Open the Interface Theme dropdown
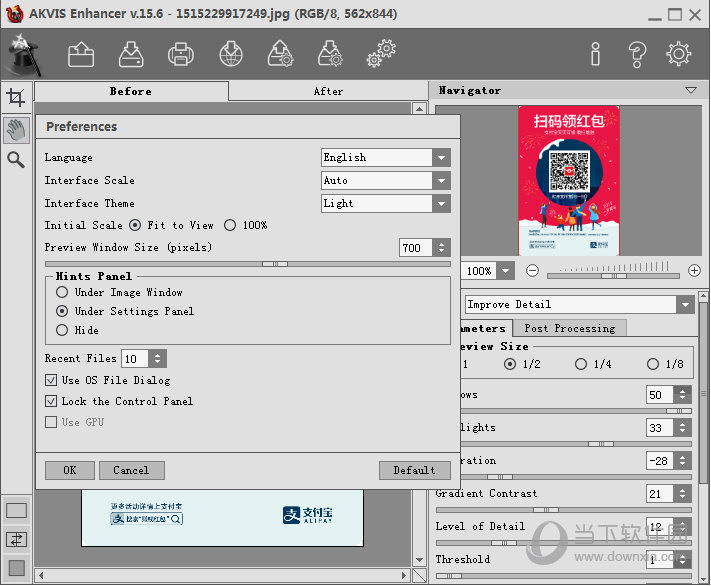 point(386,204)
